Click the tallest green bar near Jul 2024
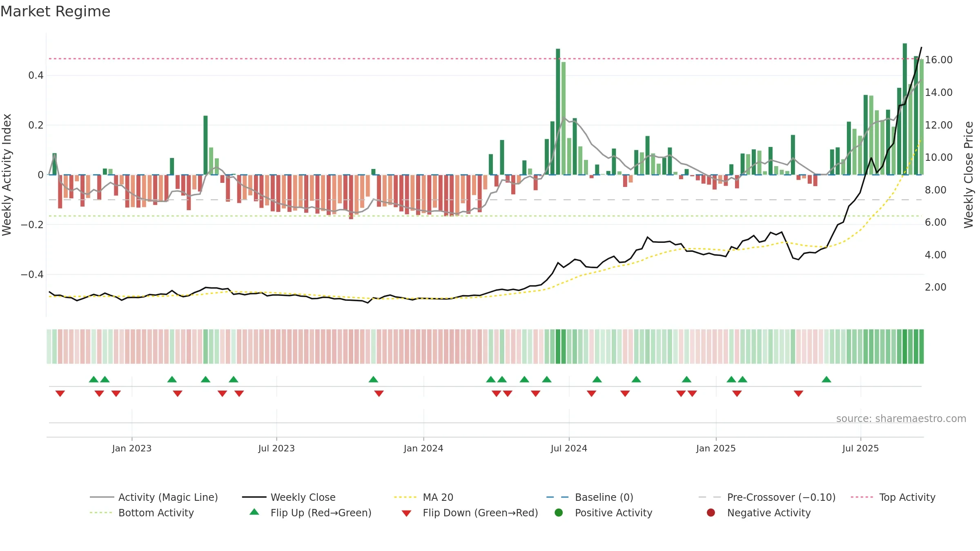The image size is (980, 551). [x=558, y=112]
